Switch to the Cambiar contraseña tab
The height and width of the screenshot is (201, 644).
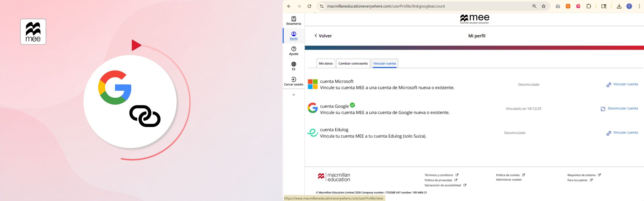353,64
